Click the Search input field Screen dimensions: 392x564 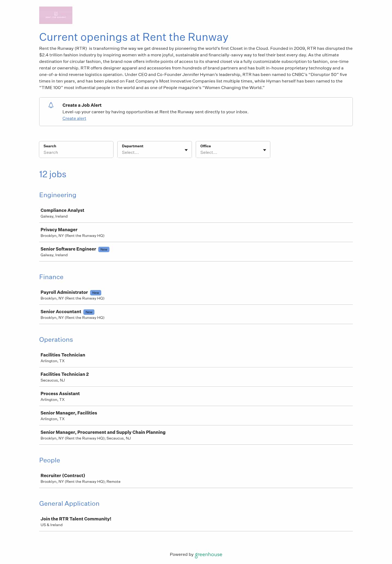pyautogui.click(x=76, y=152)
